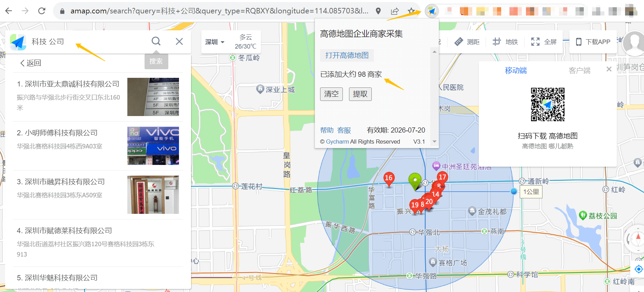Click the share page icon
The image size is (644, 292).
395,11
